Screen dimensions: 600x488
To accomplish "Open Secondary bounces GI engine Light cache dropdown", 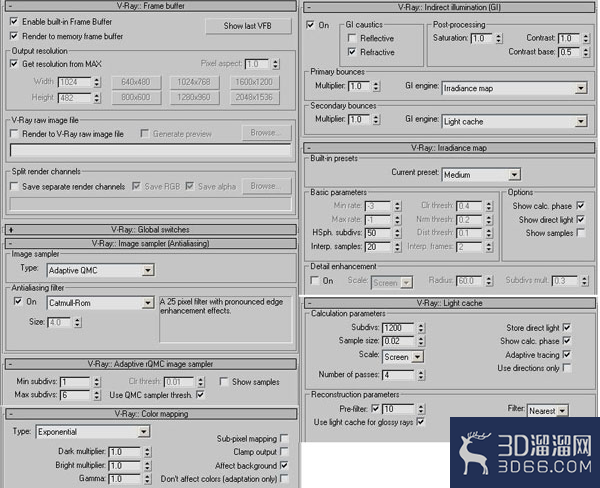I will click(x=515, y=122).
